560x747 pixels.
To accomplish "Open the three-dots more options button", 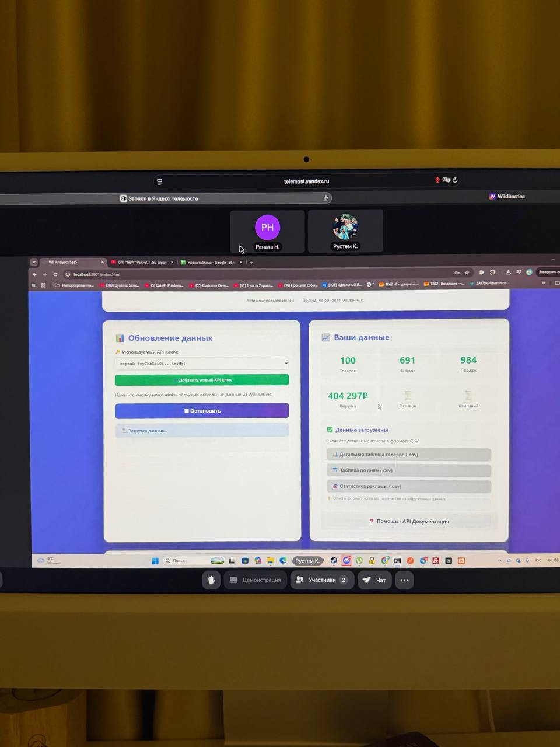I will click(x=404, y=580).
